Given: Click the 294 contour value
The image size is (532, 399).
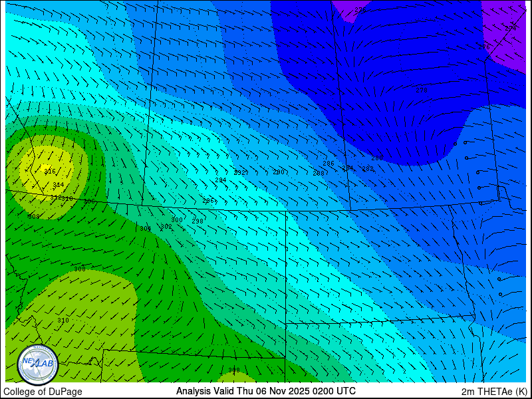Looking at the screenshot, I should pos(221,180).
